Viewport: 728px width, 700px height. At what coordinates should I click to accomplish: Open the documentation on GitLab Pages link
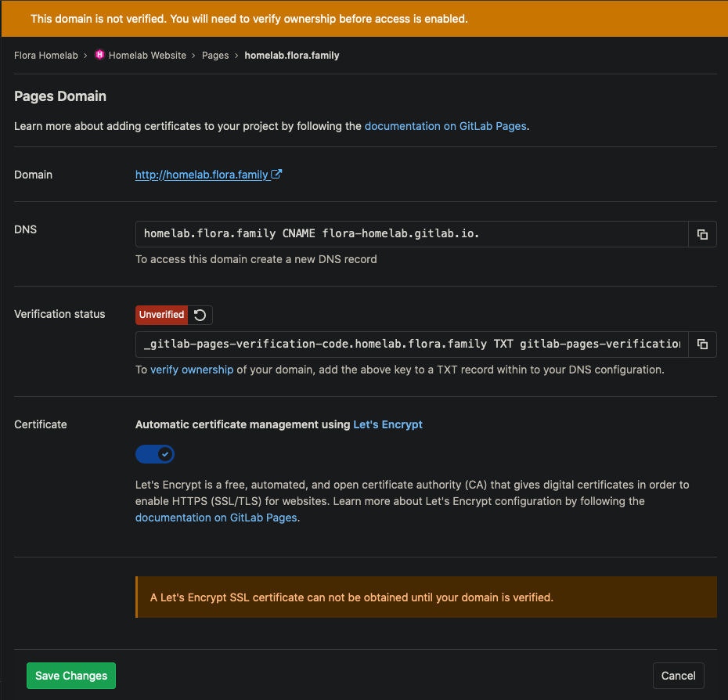pos(445,126)
